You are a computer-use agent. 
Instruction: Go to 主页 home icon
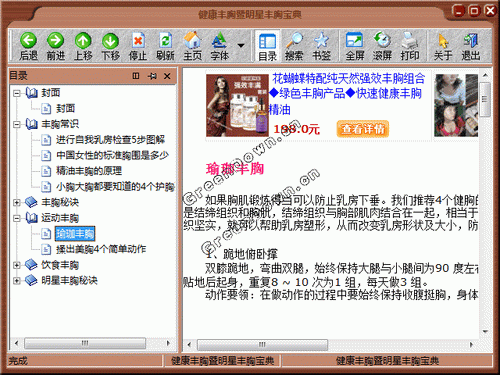pos(193,41)
